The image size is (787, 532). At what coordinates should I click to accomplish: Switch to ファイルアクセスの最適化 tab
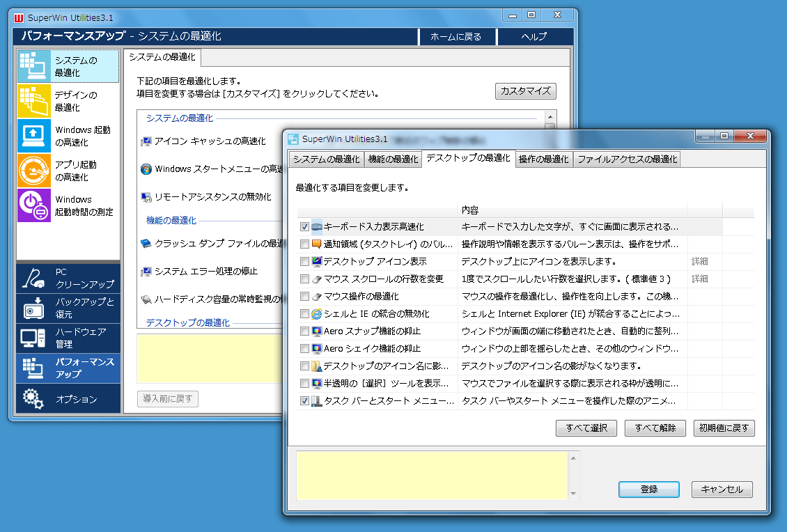tap(627, 159)
